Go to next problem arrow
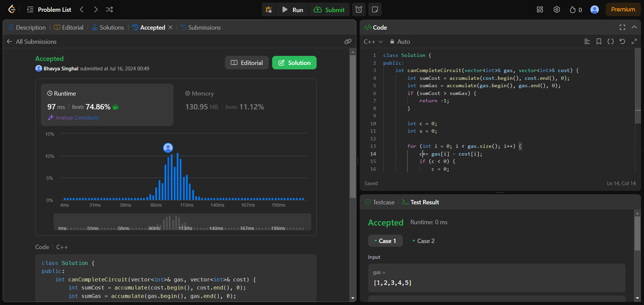Viewport: 644px width, 305px height. coord(96,10)
